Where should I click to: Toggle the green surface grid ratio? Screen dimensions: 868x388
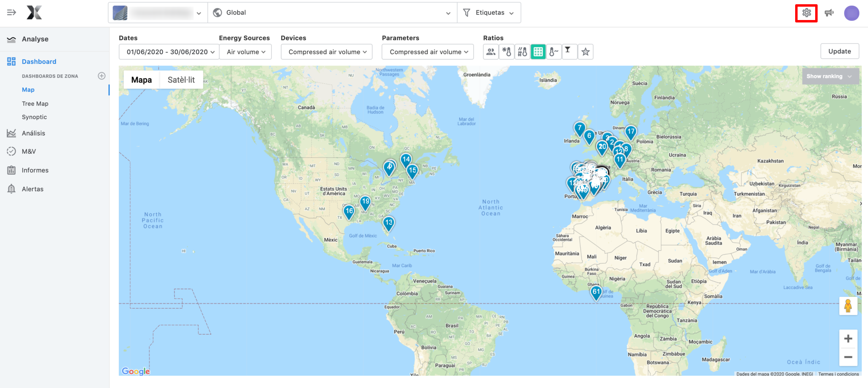[x=538, y=52]
